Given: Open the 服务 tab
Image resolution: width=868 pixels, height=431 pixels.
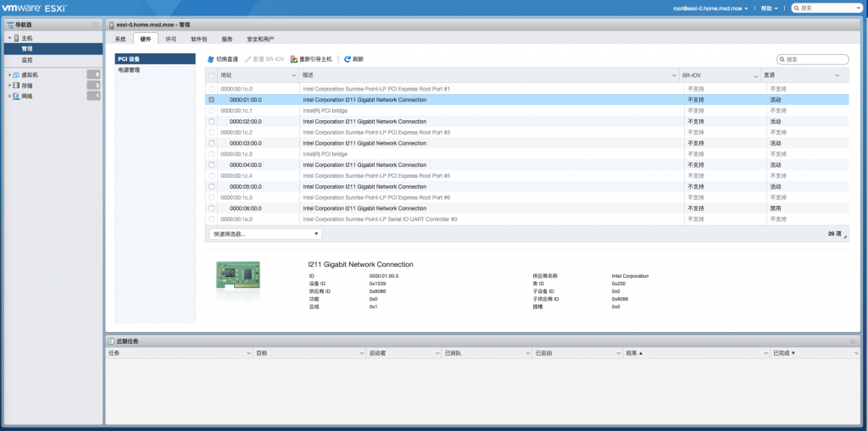Looking at the screenshot, I should click(227, 39).
